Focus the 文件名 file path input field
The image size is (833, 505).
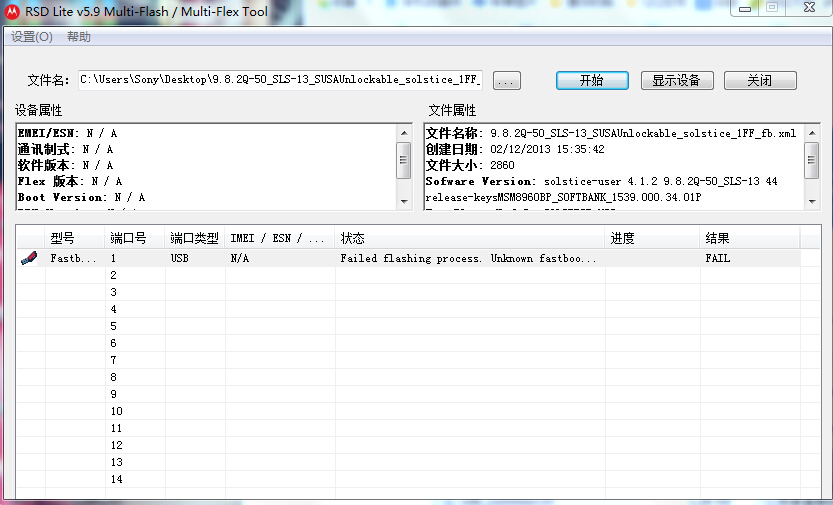pyautogui.click(x=280, y=80)
